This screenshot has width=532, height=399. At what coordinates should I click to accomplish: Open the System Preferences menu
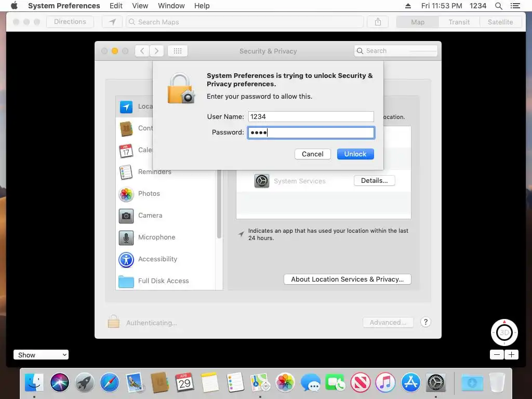point(64,6)
